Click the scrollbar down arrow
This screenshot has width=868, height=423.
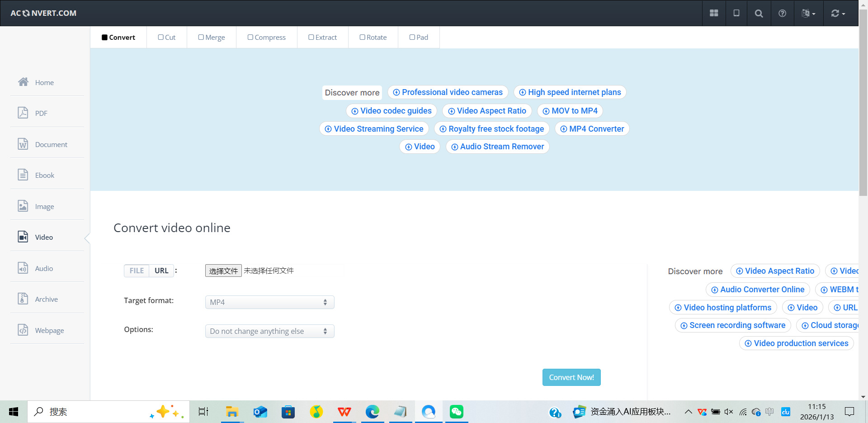click(863, 397)
